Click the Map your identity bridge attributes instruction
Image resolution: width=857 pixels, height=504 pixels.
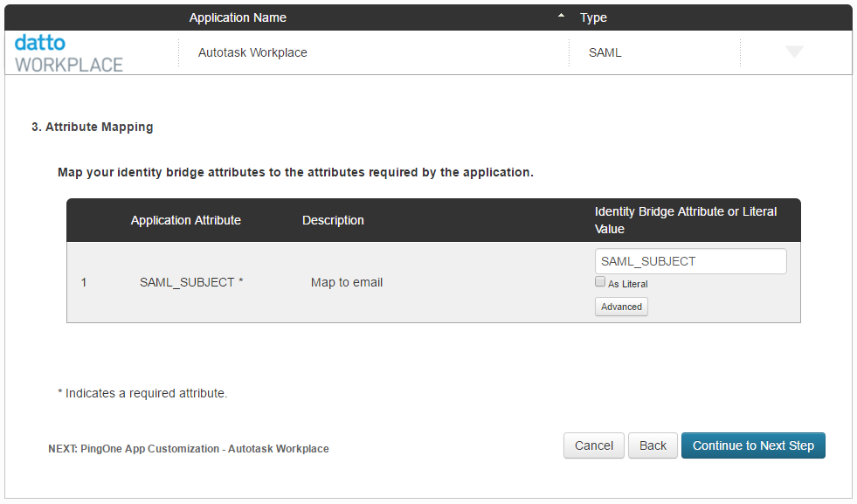[x=295, y=172]
